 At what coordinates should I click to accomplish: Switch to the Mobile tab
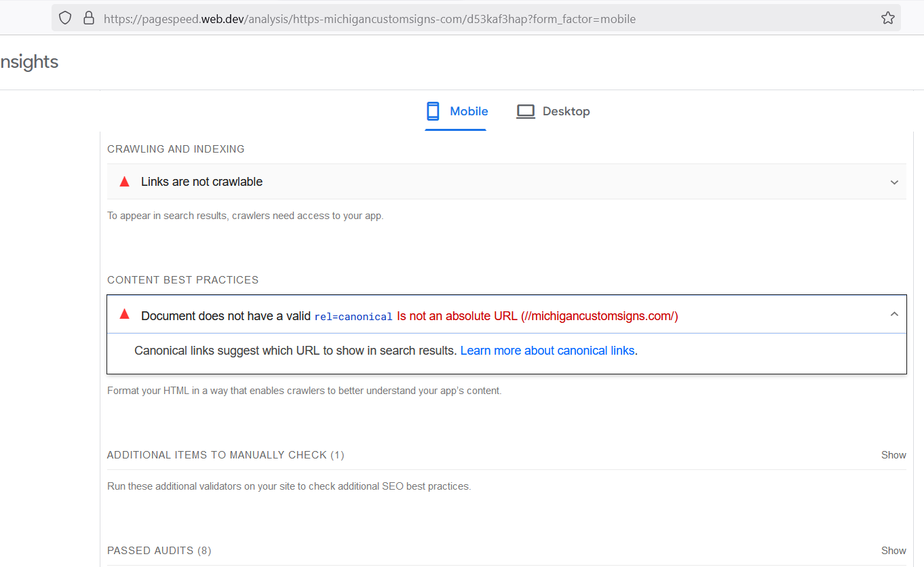(456, 111)
